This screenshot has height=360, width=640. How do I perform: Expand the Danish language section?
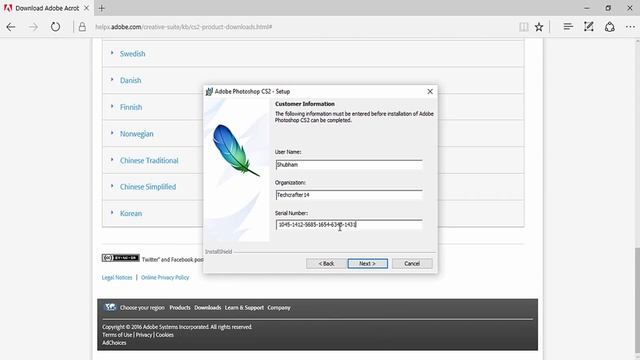pyautogui.click(x=131, y=80)
